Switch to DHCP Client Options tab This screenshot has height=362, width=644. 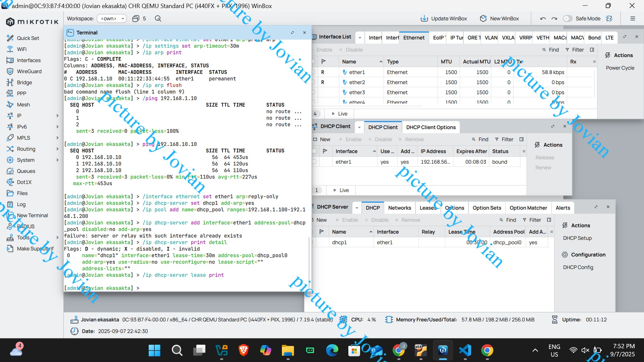click(431, 127)
